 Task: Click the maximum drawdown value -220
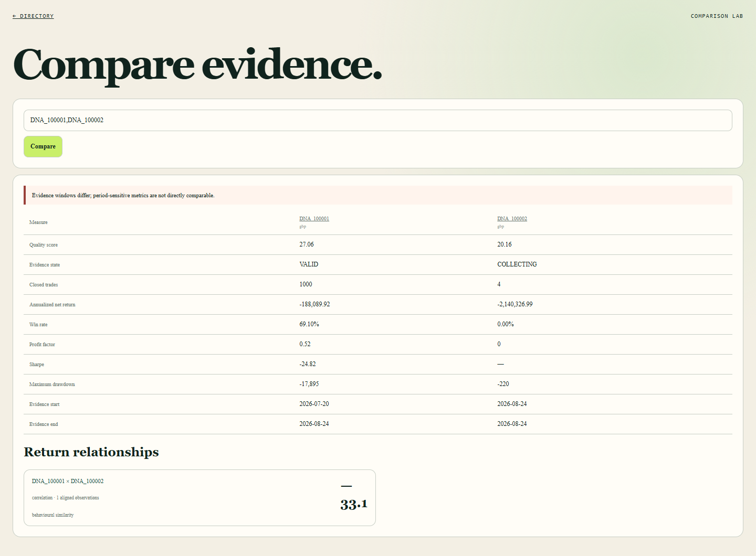503,384
